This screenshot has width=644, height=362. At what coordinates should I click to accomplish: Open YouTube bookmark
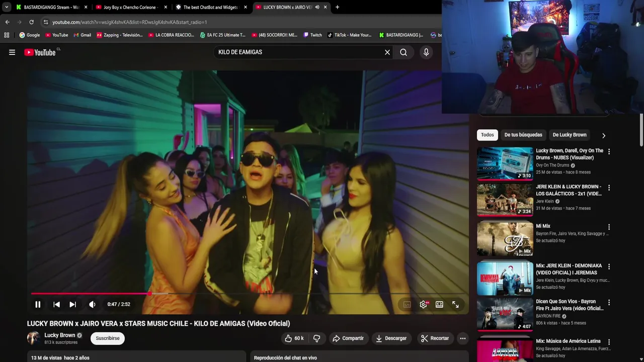[x=56, y=35]
